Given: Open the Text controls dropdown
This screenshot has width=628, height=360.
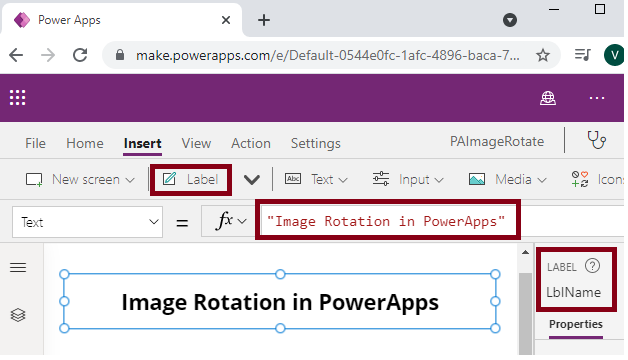Looking at the screenshot, I should (316, 179).
